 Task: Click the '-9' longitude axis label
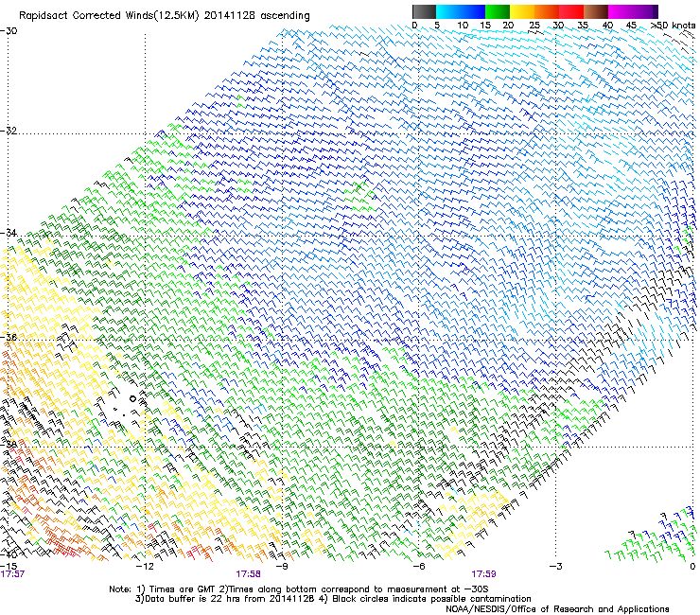point(282,567)
